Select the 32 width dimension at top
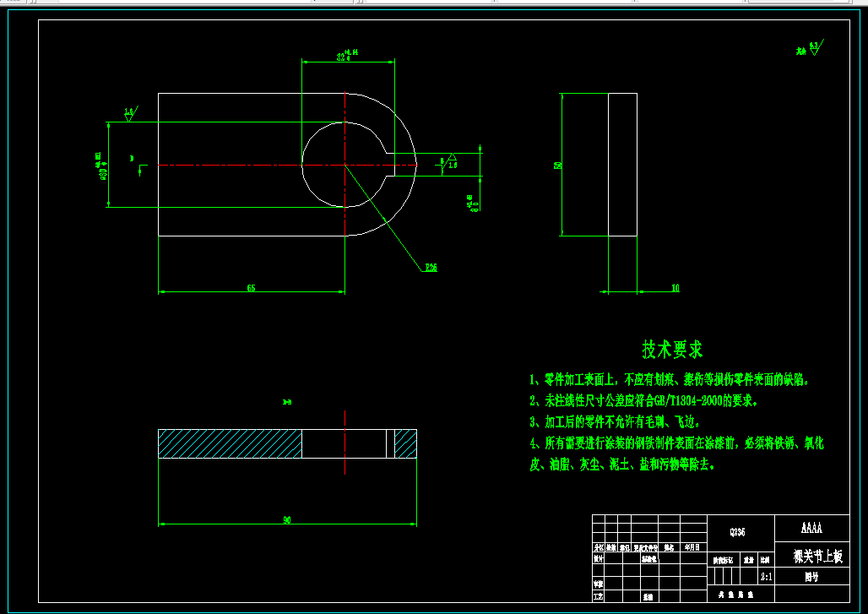Screen dimensions: 868x614 point(348,55)
